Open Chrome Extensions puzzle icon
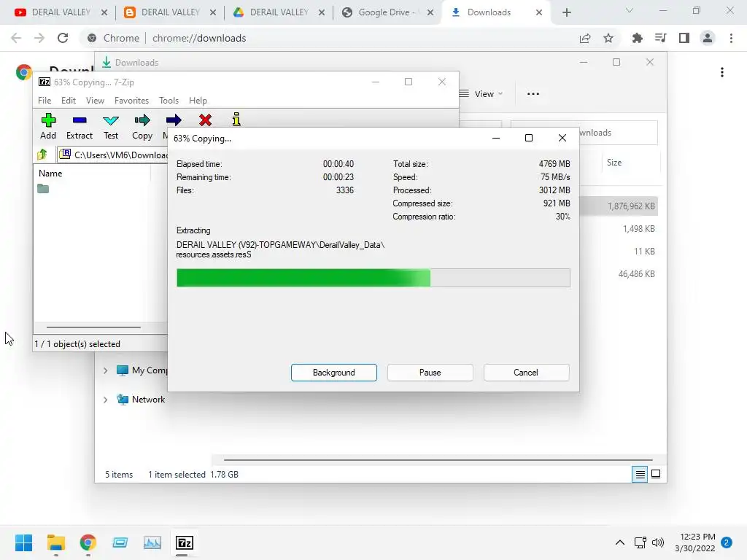 637,38
